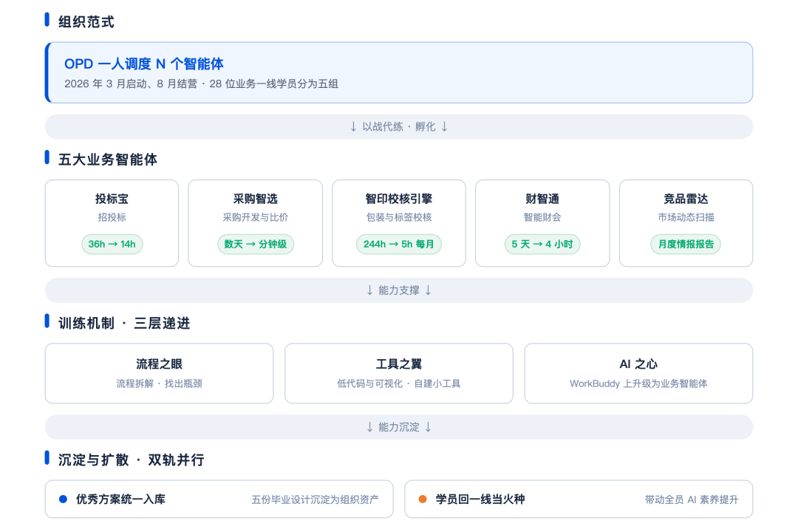
Task: Click the 招投标 subtitle
Action: click(112, 217)
